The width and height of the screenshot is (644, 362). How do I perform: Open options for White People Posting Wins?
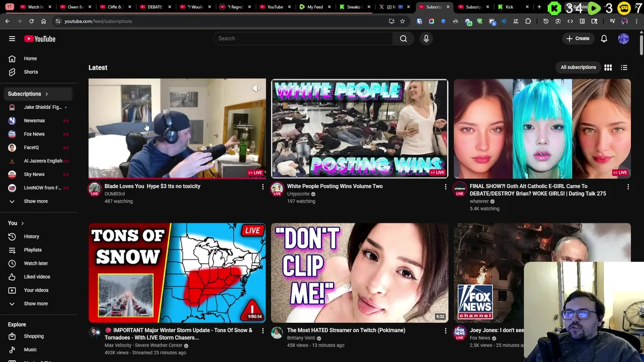point(445,187)
